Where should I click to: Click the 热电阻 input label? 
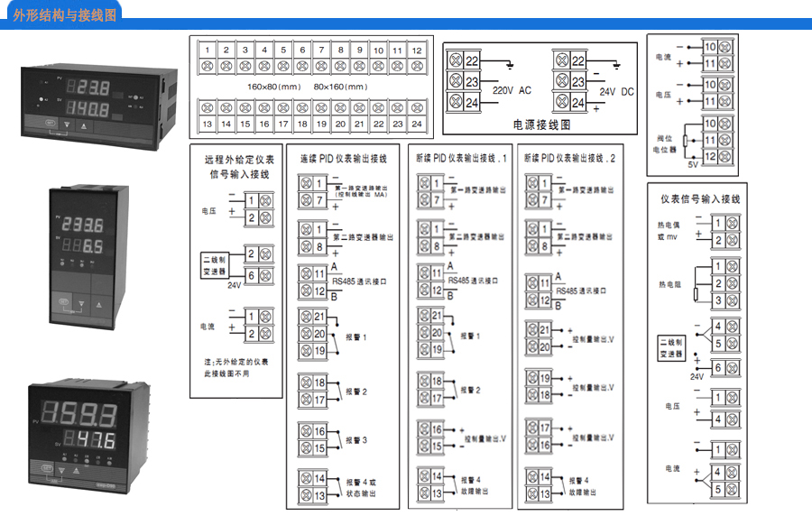coord(669,283)
